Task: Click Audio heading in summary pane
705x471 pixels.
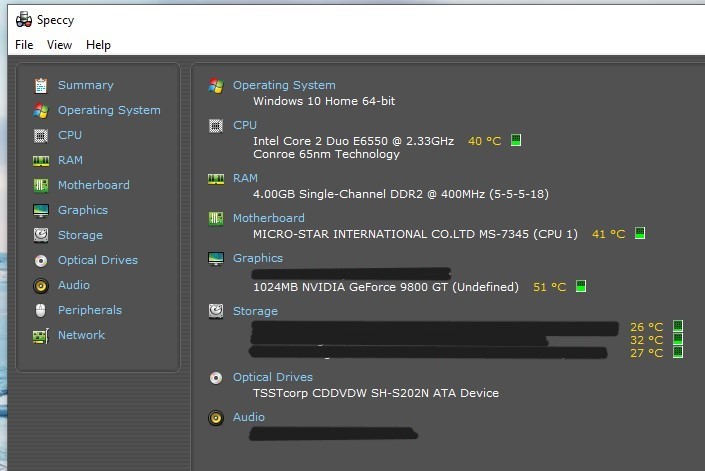Action: click(x=249, y=417)
